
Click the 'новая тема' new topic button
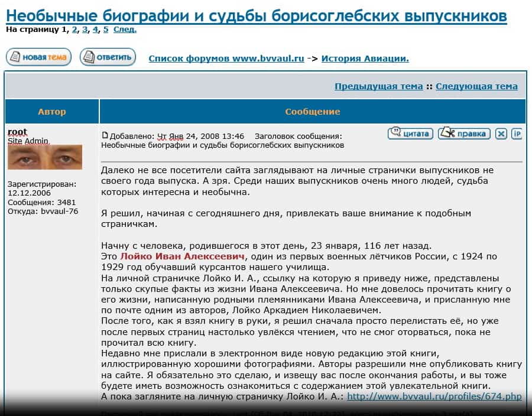[x=38, y=57]
